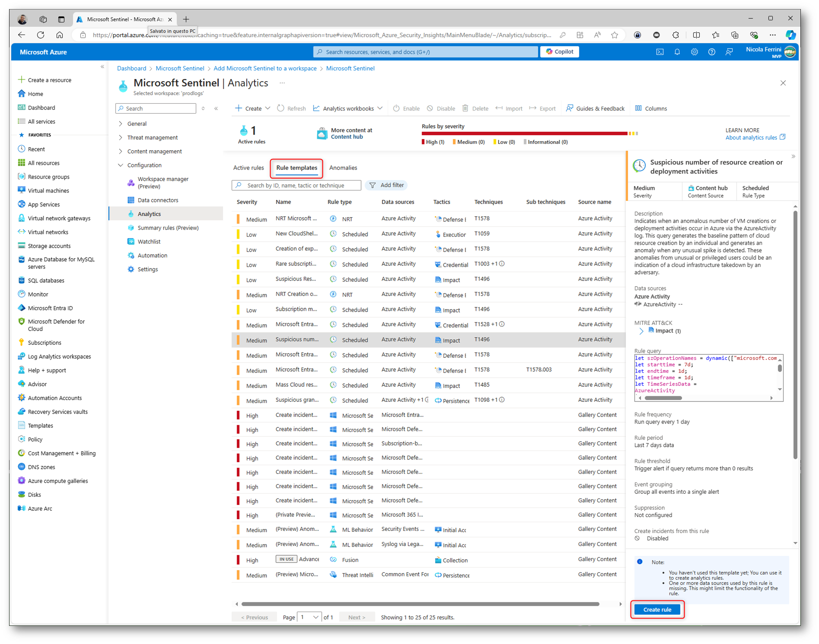Add page to browser favorites star

tap(614, 35)
